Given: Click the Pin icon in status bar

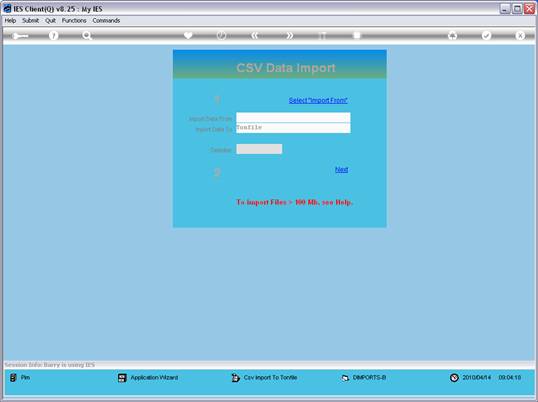Looking at the screenshot, I should (x=13, y=378).
